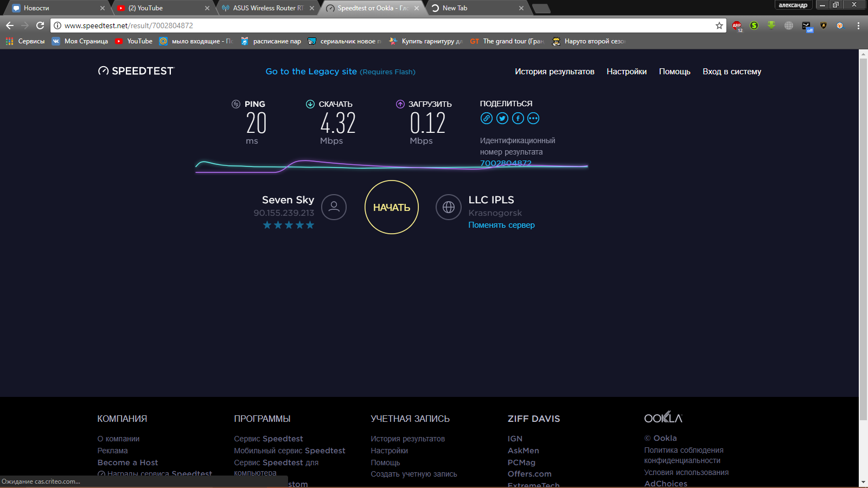Open result ID 7002804872 link
Viewport: 868px width, 488px height.
click(x=506, y=163)
